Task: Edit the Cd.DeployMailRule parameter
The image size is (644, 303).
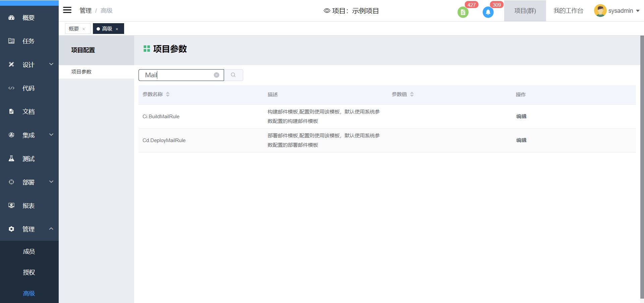Action: (x=521, y=140)
